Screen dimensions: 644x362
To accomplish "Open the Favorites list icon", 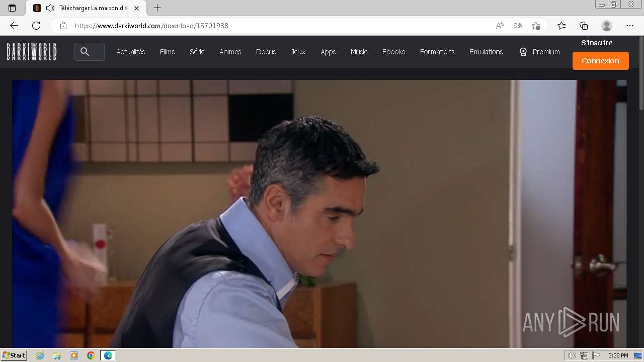I will tap(561, 26).
